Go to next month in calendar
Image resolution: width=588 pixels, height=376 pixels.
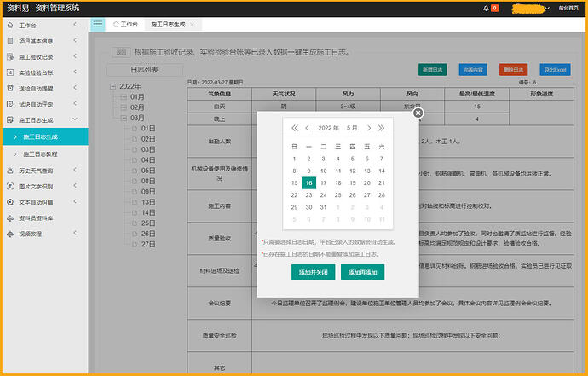pos(369,128)
